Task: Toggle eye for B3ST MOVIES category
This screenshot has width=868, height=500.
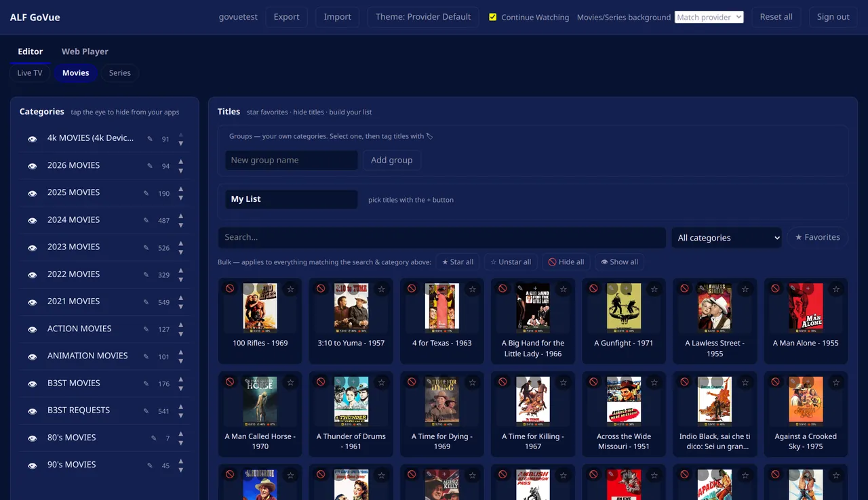Action: click(x=32, y=384)
